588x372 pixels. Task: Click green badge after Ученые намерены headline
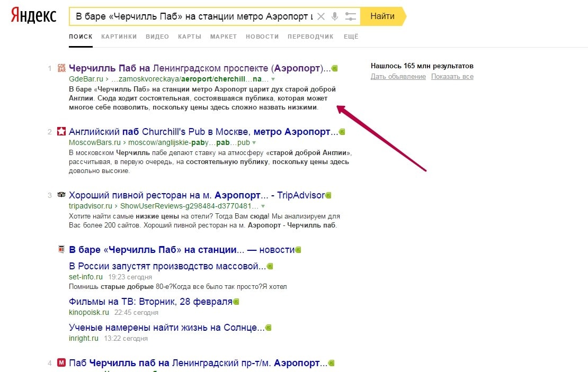point(268,328)
